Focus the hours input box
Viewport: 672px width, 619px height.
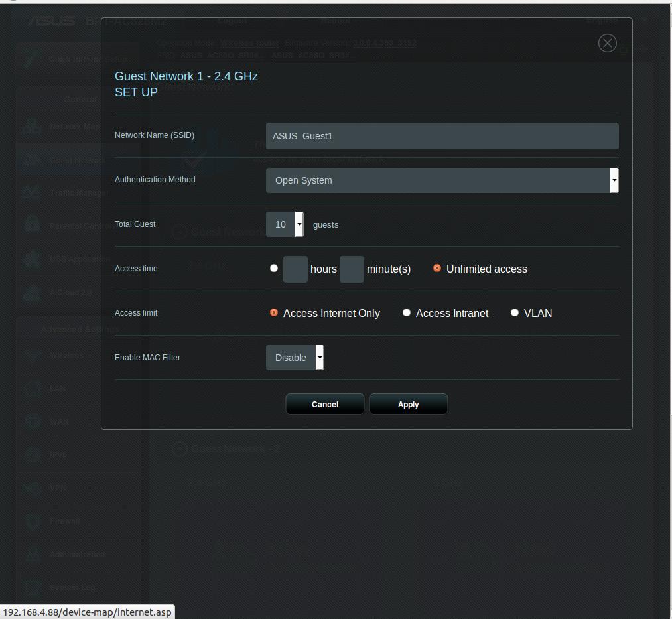295,269
